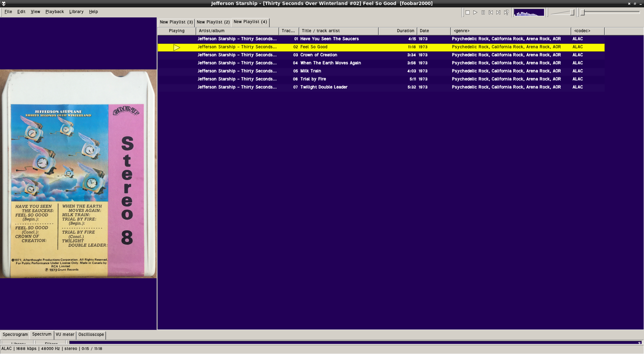Open the Playback menu

pos(55,12)
